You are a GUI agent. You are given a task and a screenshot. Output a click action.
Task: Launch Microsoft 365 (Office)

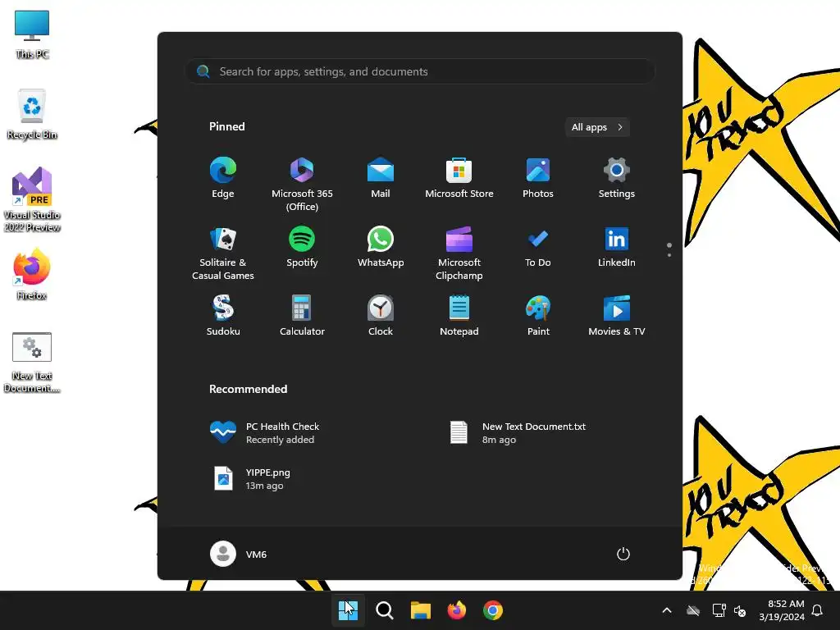(x=302, y=185)
